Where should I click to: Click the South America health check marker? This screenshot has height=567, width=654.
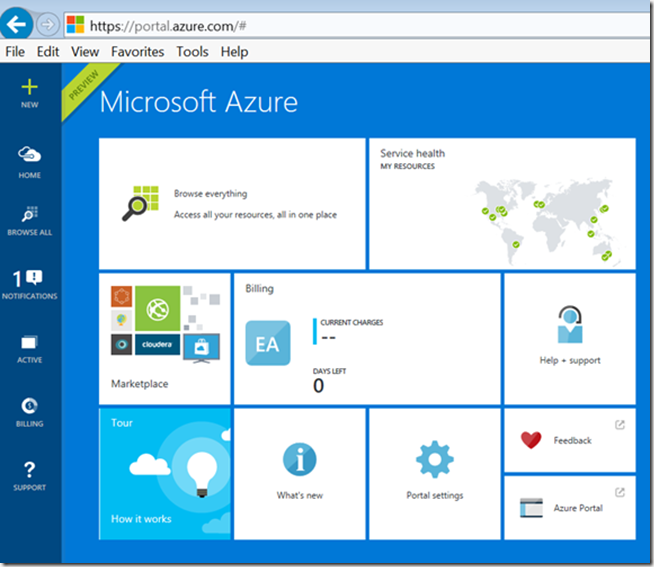[x=516, y=244]
